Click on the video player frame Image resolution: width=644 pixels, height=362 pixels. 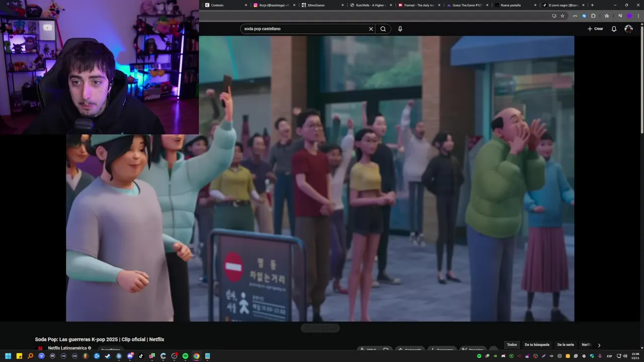[x=320, y=178]
